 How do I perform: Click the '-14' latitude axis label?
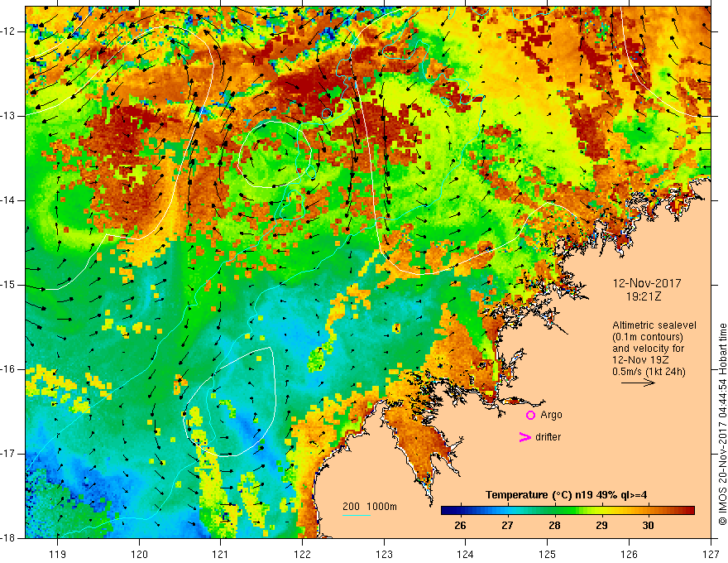point(8,200)
